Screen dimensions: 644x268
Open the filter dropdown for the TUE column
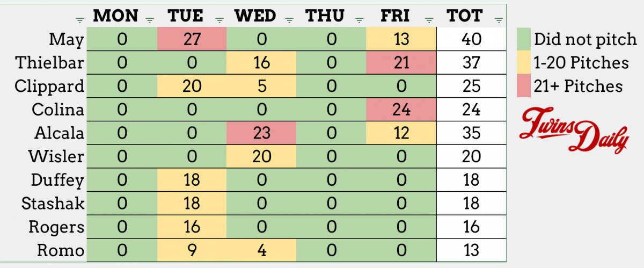219,21
